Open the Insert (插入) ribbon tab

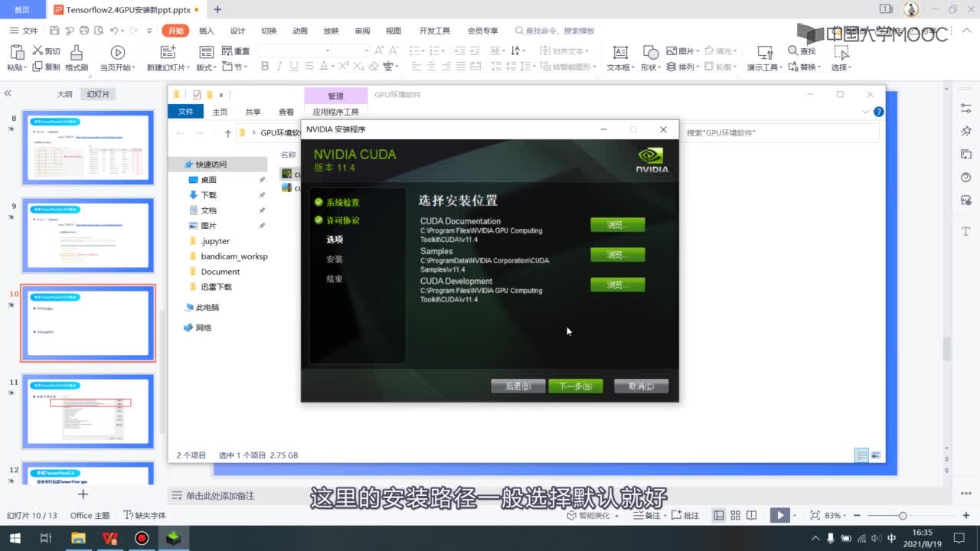pos(206,31)
